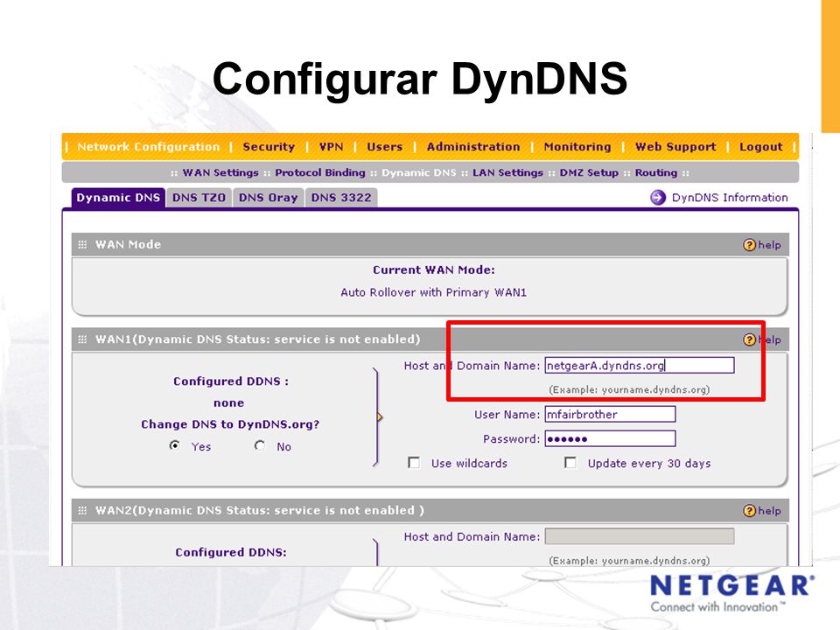Click WAN1 Host and Domain Name field

pyautogui.click(x=640, y=366)
